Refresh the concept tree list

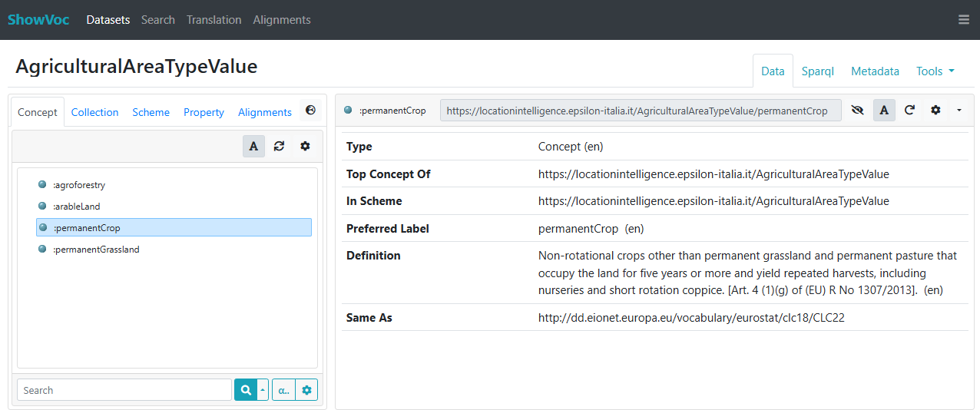[279, 146]
